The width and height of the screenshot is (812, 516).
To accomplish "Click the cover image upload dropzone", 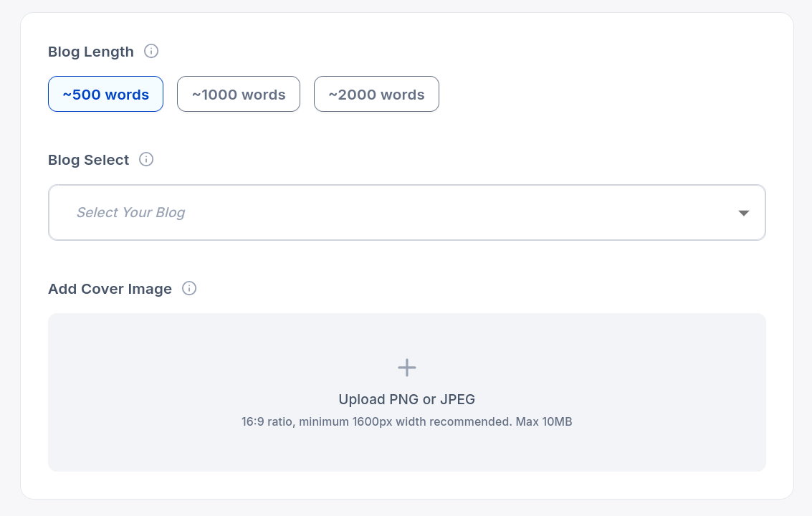I will pos(407,392).
